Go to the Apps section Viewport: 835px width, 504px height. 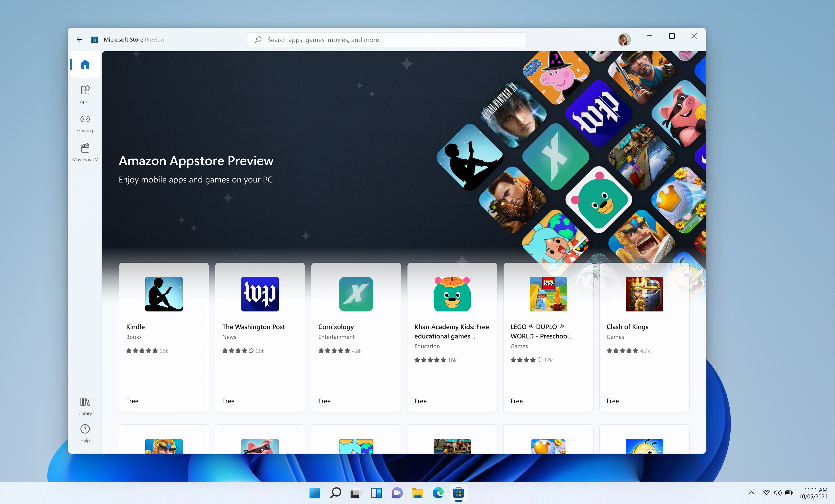(85, 94)
